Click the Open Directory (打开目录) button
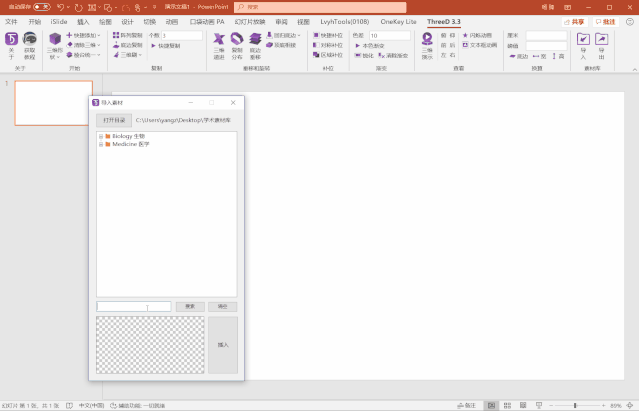Image resolution: width=639 pixels, height=411 pixels. point(114,120)
